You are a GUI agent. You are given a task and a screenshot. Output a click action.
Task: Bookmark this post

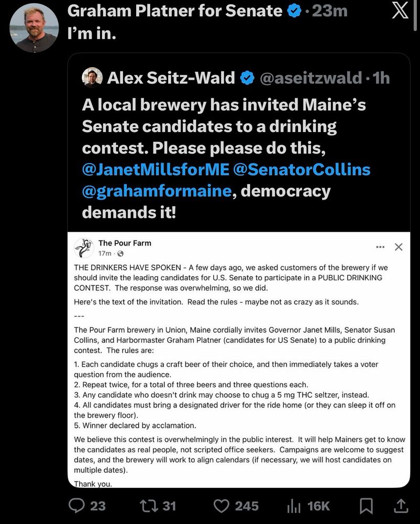367,506
